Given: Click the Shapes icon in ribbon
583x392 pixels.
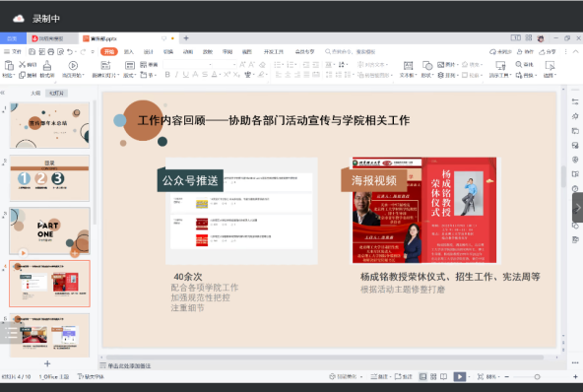Looking at the screenshot, I should coord(427,65).
